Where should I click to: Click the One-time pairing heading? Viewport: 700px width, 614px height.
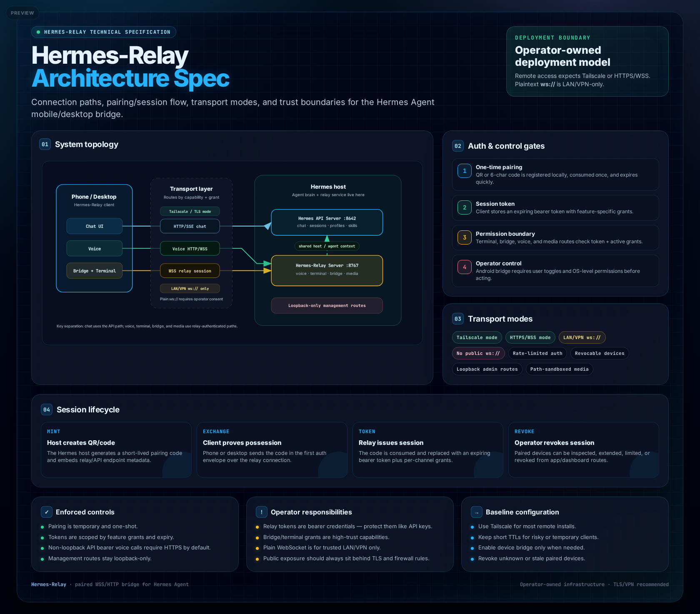pos(499,167)
